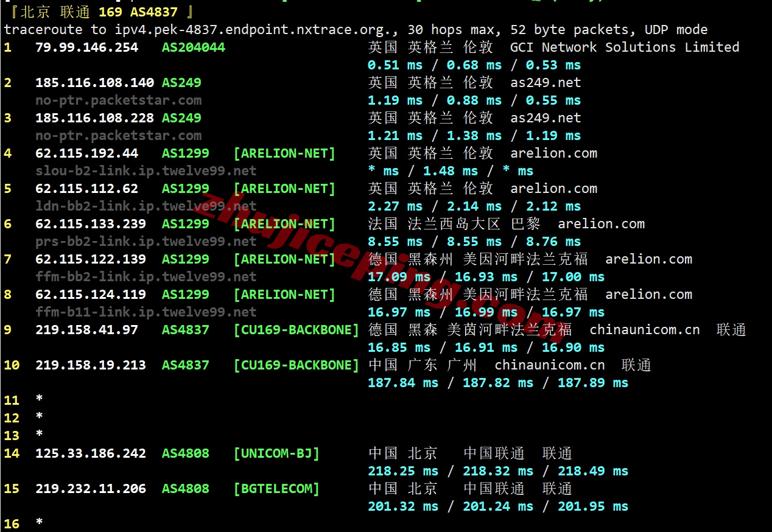The image size is (772, 532).
Task: Click the IP address 125.33.186.242
Action: 91,453
